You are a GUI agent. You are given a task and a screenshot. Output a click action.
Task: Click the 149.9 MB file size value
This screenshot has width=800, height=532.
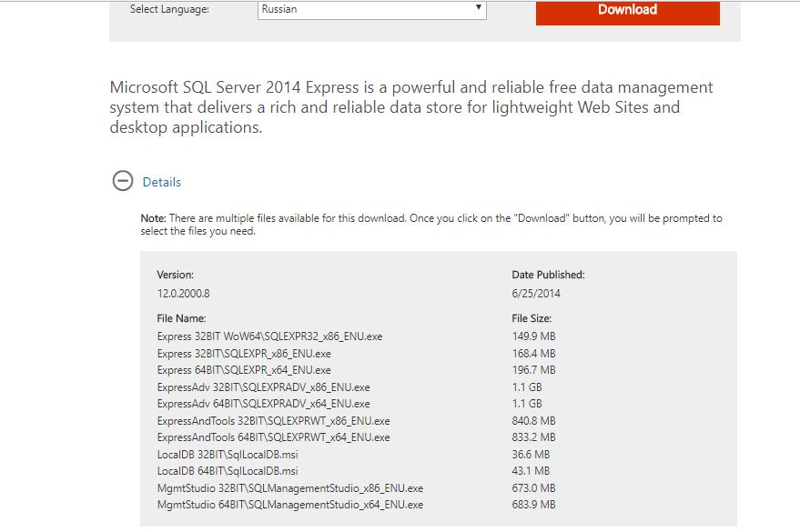[533, 336]
